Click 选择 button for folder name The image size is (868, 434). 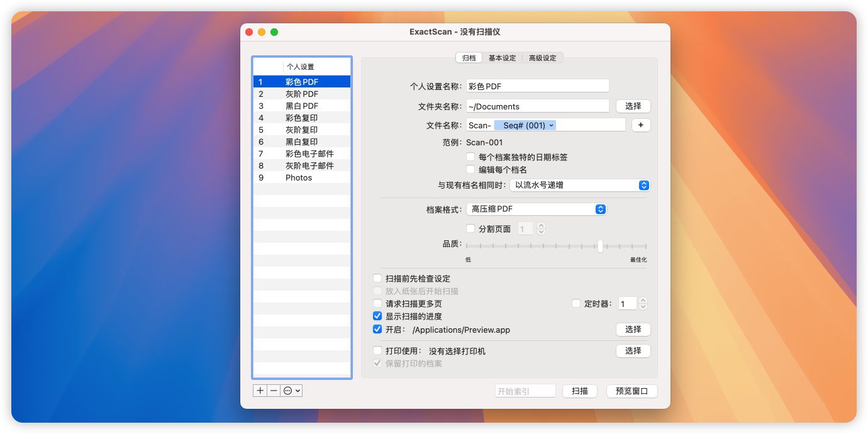tap(633, 106)
